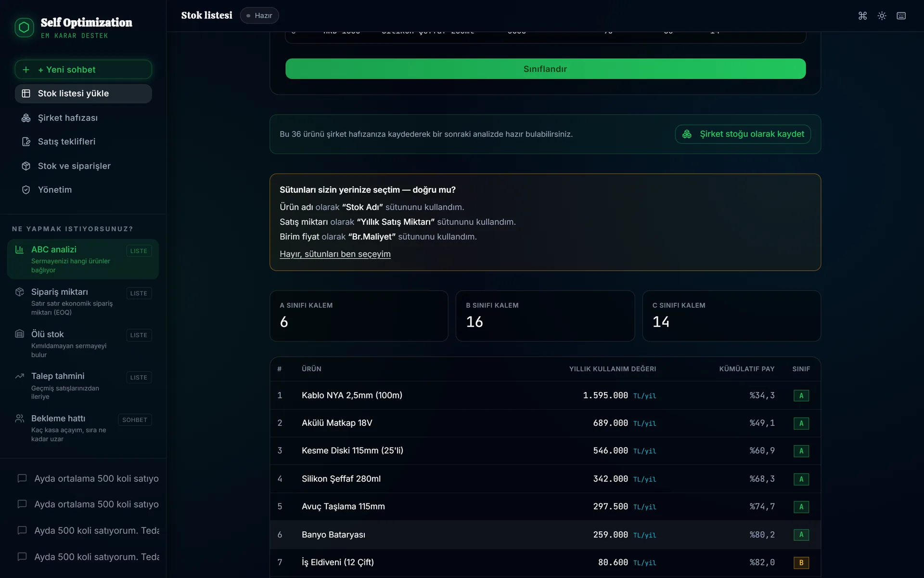This screenshot has width=924, height=578.
Task: Click the Satış teklifleri document icon
Action: coord(26,142)
